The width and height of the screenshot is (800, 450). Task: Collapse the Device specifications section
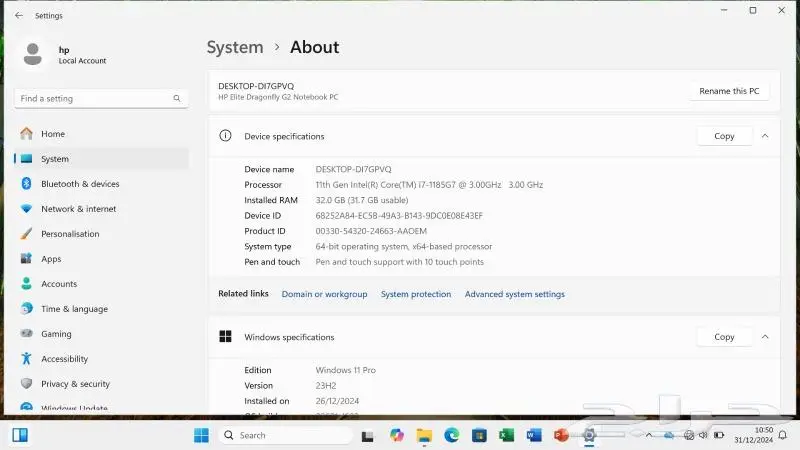pos(765,136)
